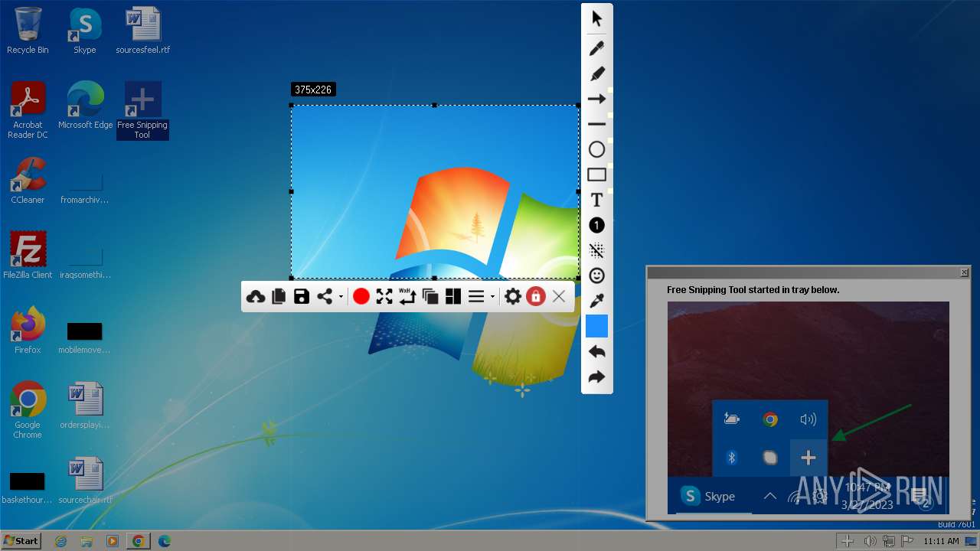Select the Free Snipping Tool desktop shortcut
Screen dimensions: 980x551
(x=142, y=111)
